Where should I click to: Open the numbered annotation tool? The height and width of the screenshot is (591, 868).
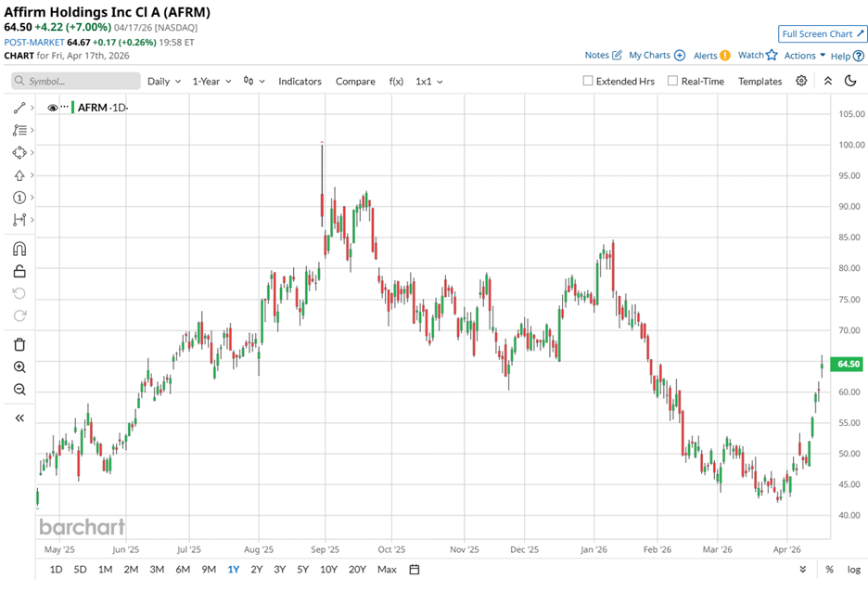19,198
